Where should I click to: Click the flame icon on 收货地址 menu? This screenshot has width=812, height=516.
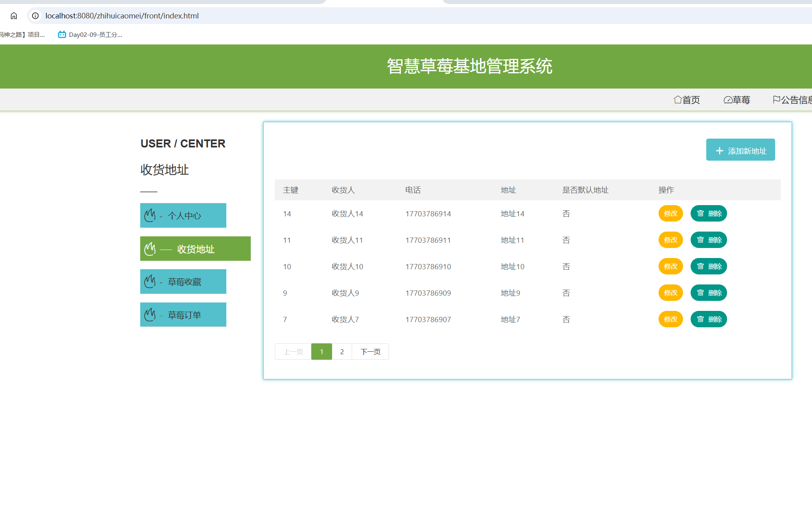[150, 248]
